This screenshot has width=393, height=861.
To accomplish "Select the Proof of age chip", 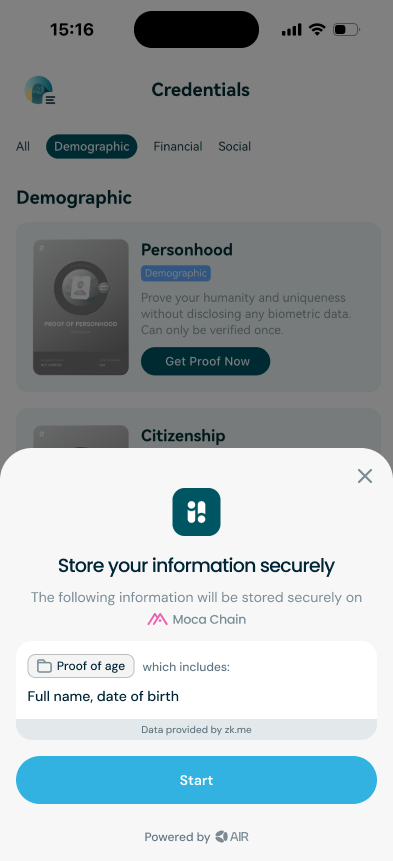I will [81, 666].
